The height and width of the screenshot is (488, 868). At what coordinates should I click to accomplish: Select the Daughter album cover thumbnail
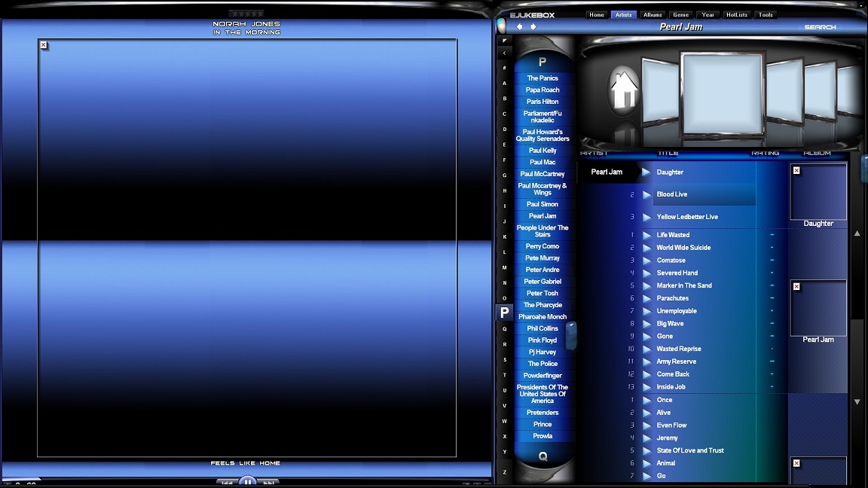pyautogui.click(x=818, y=192)
